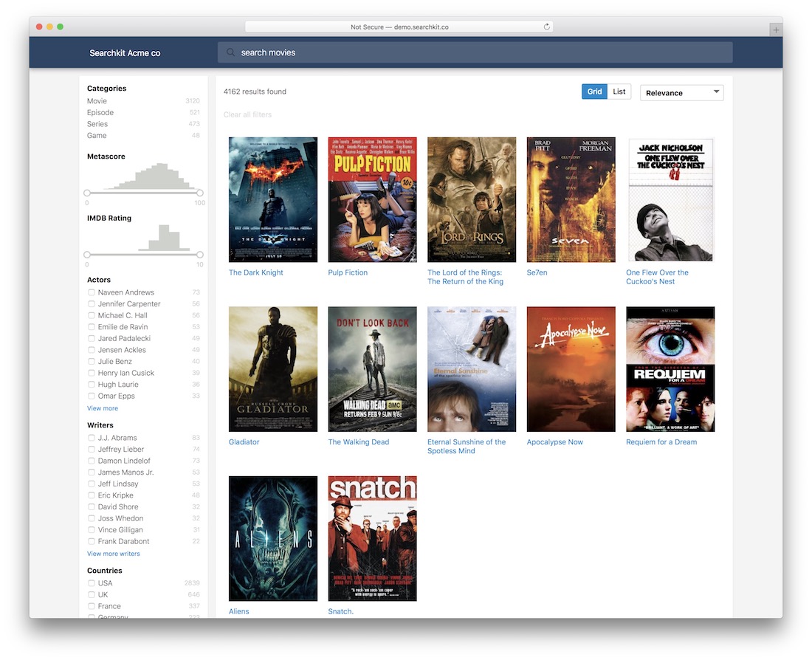Open a new browser tab with plus
812x660 pixels.
pyautogui.click(x=775, y=30)
